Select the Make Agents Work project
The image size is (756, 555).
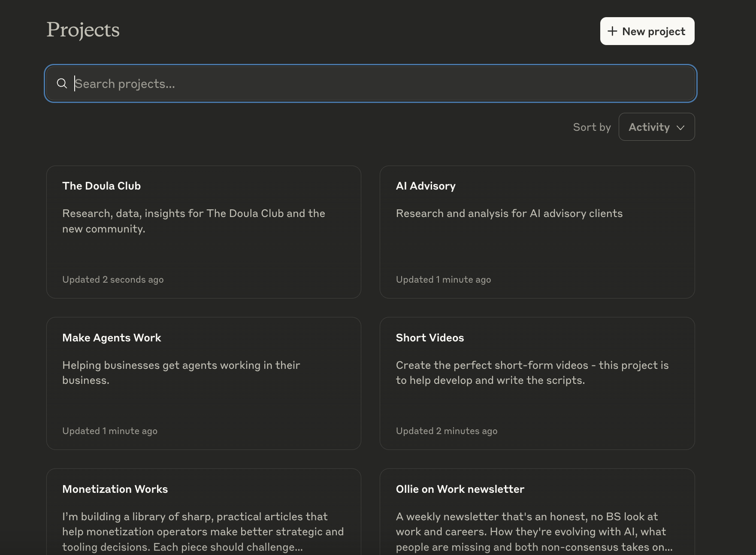tap(204, 383)
